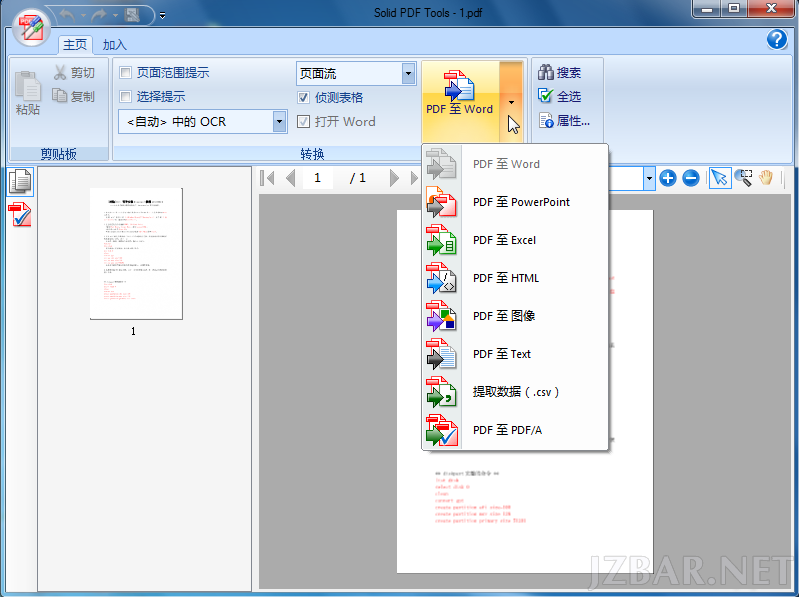The height and width of the screenshot is (597, 799).
Task: Choose PDF to Excel menu entry
Action: 515,240
